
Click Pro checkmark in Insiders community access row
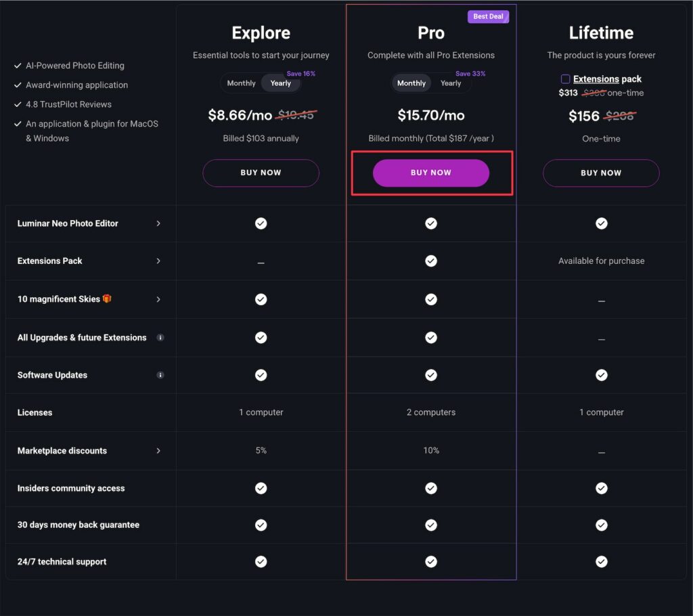pos(431,488)
